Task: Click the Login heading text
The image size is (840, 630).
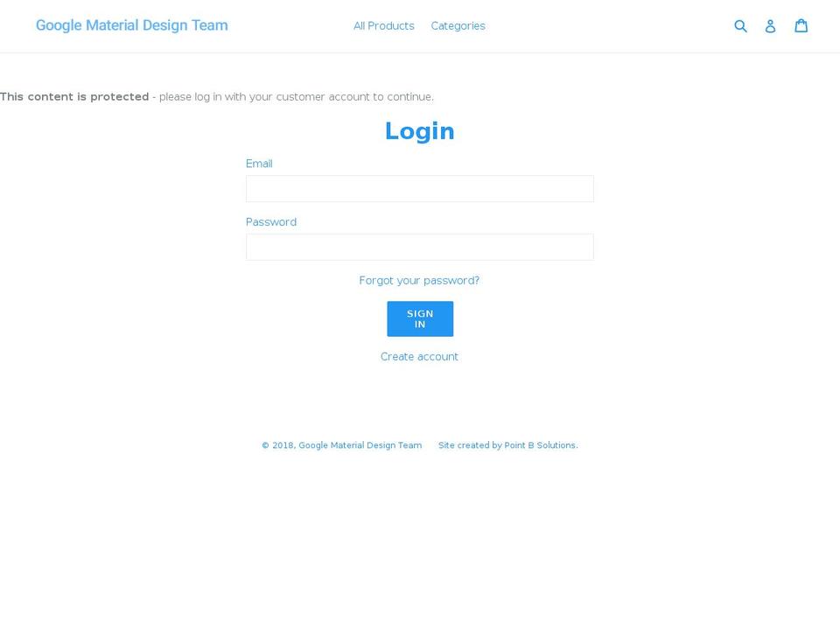Action: [419, 130]
